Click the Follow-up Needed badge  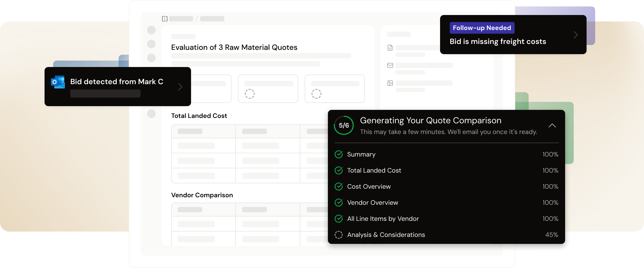pyautogui.click(x=482, y=28)
